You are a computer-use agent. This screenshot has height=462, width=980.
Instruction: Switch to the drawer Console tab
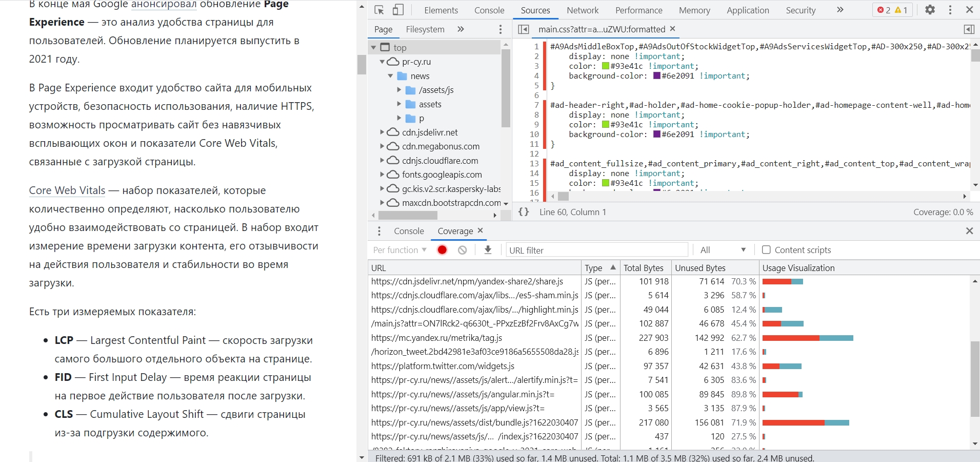409,231
